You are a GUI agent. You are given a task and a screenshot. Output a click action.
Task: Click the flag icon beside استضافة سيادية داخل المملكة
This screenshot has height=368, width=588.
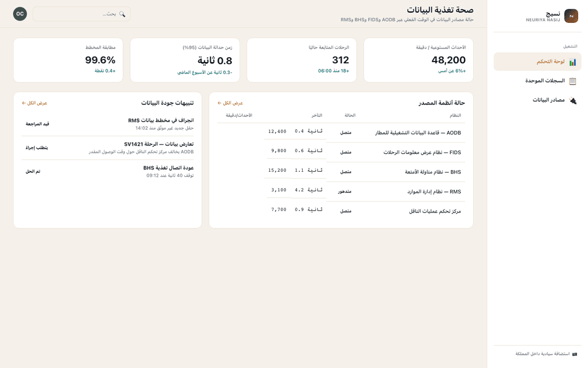574,354
